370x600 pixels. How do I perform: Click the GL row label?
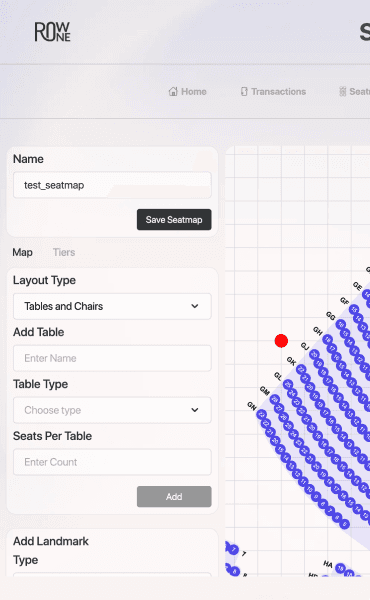click(278, 376)
